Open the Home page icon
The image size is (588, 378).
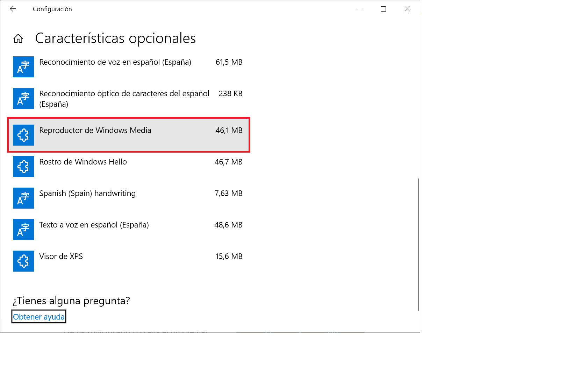tap(18, 38)
